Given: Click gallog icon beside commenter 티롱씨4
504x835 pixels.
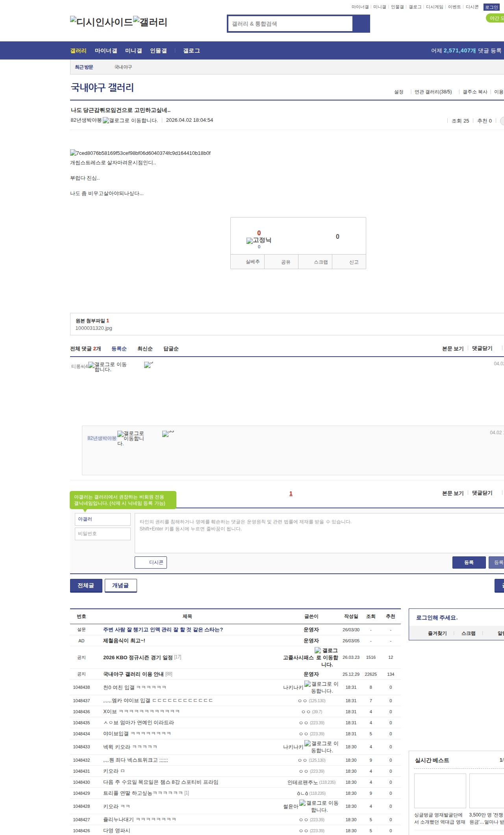Looking at the screenshot, I should click(x=91, y=365).
